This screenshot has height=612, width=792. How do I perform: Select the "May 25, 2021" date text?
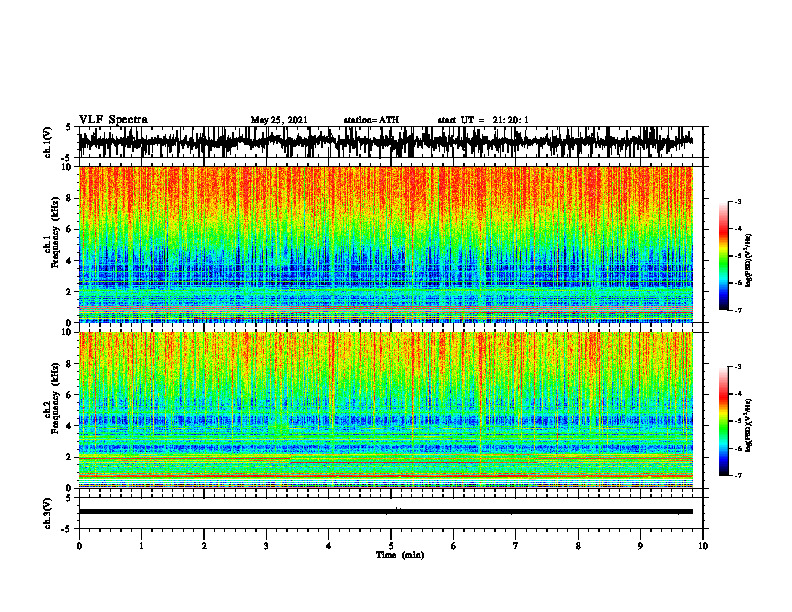click(x=279, y=120)
